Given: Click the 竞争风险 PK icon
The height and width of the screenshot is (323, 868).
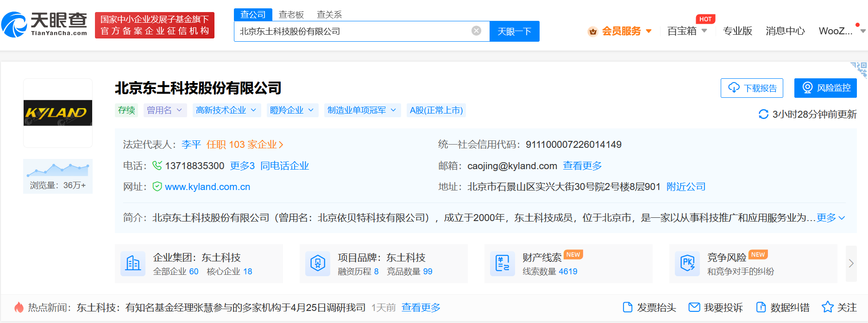Looking at the screenshot, I should click(x=687, y=263).
